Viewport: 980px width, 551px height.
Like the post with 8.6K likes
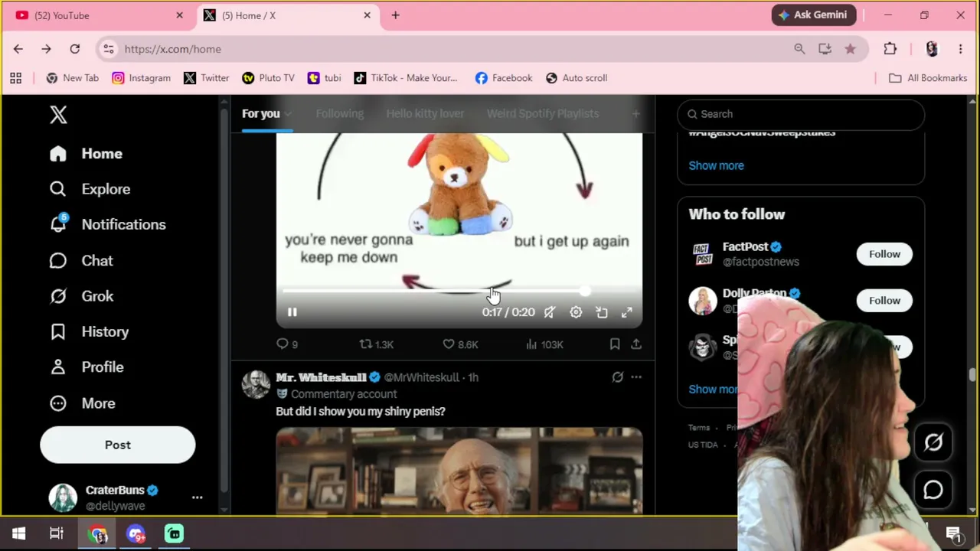460,344
